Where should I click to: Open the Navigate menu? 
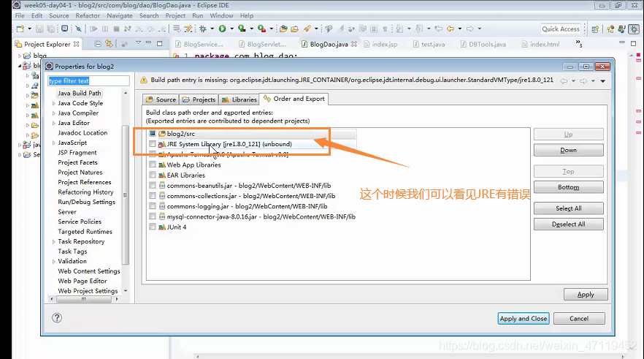pos(120,15)
